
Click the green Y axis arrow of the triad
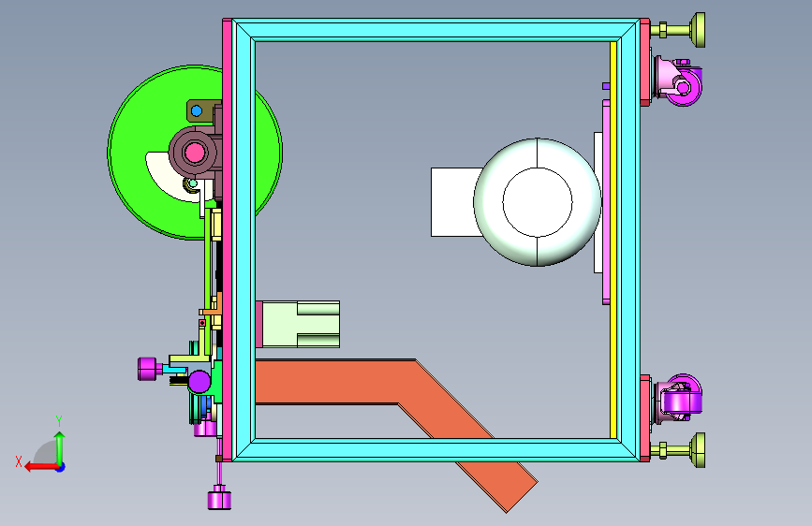(x=60, y=447)
